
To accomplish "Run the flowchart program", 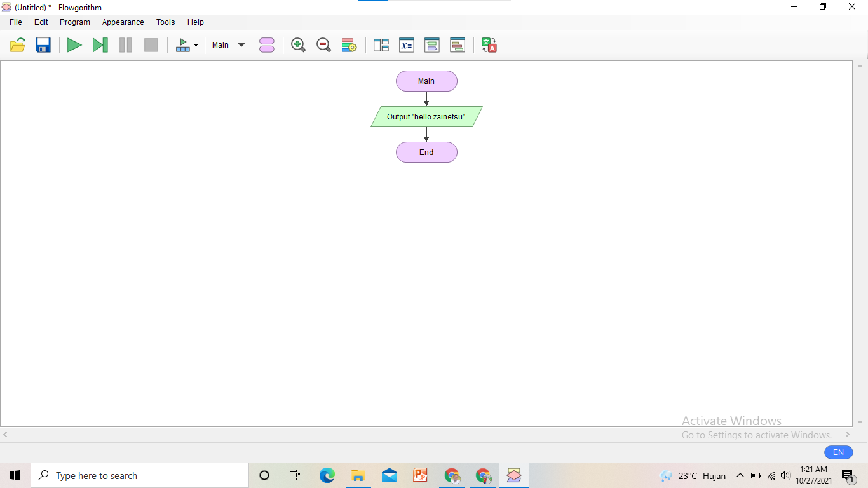I will 74,44.
